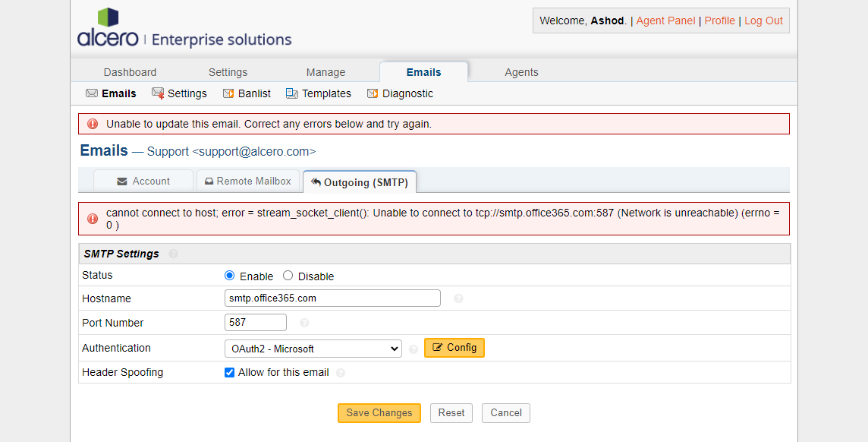Switch to the Remote Mailbox tab
Viewport: 868px width, 442px height.
tap(248, 182)
